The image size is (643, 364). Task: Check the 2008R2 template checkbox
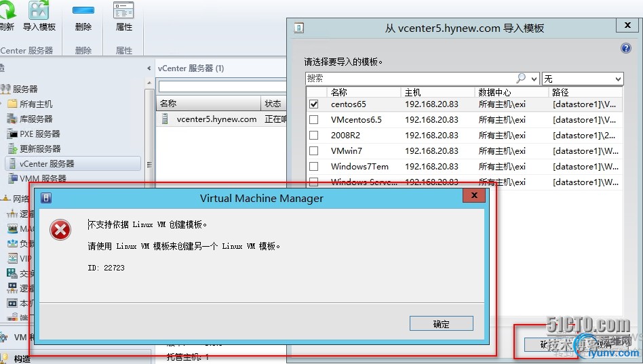[x=314, y=136]
